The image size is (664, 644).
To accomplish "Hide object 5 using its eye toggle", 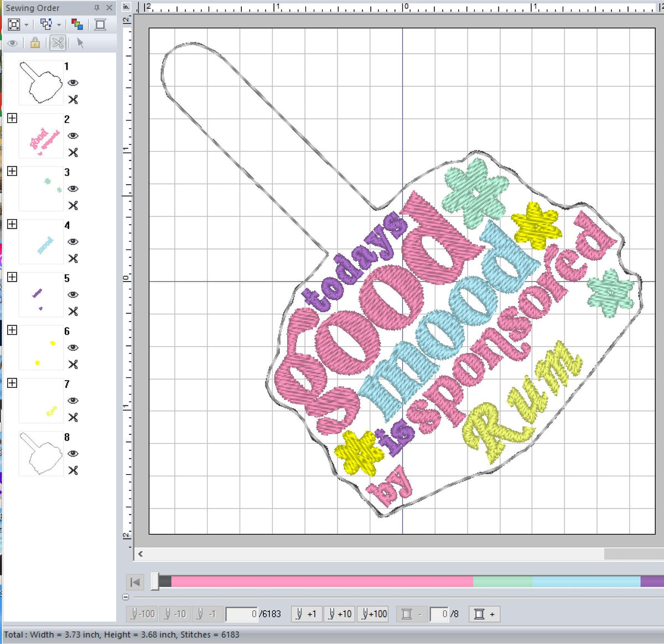I will click(74, 295).
